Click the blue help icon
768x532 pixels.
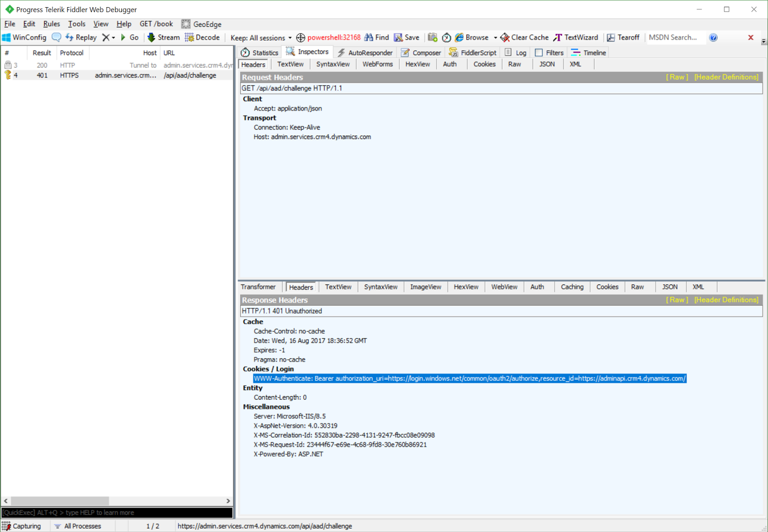click(713, 37)
